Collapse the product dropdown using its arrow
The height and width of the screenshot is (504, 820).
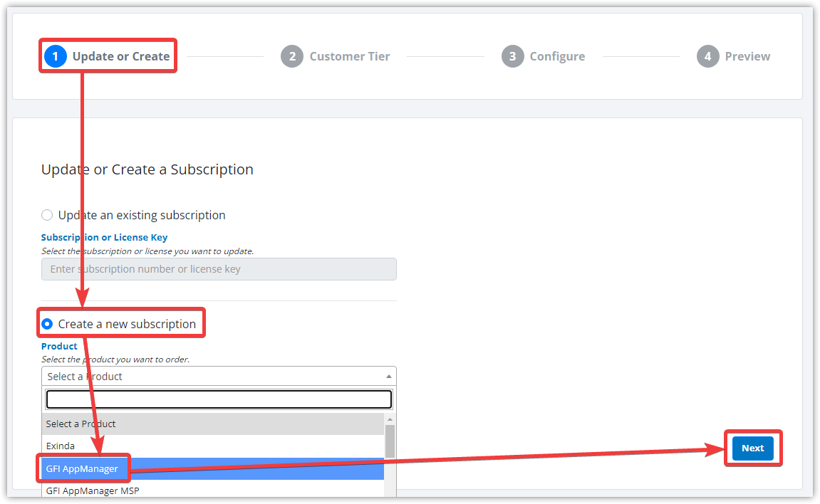click(388, 377)
